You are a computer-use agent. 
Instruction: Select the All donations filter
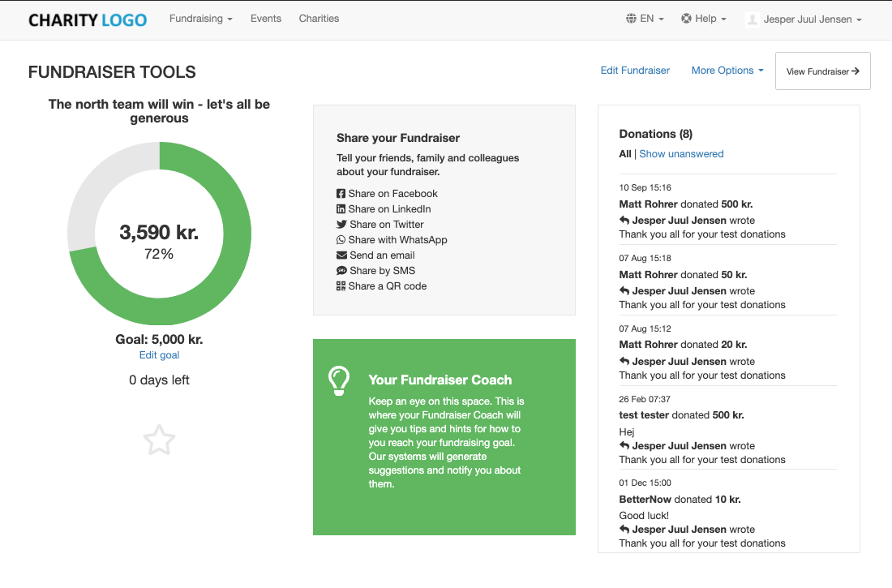(624, 154)
